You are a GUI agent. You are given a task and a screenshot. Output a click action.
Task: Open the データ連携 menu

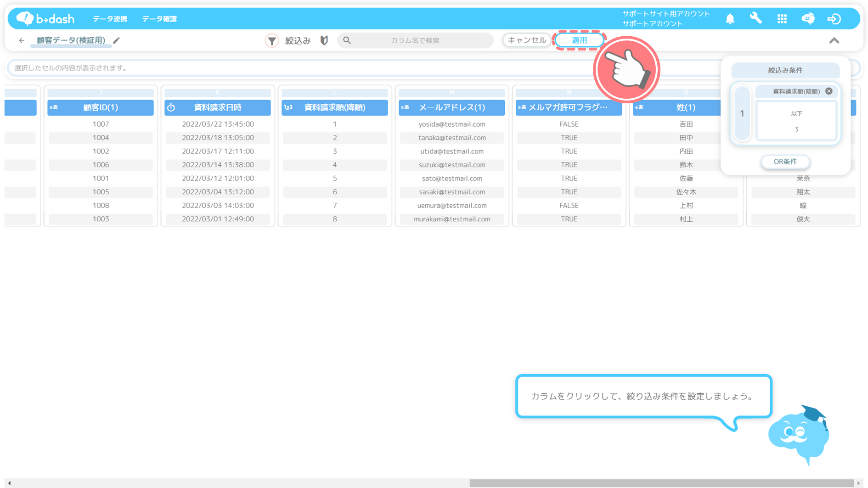[x=110, y=19]
